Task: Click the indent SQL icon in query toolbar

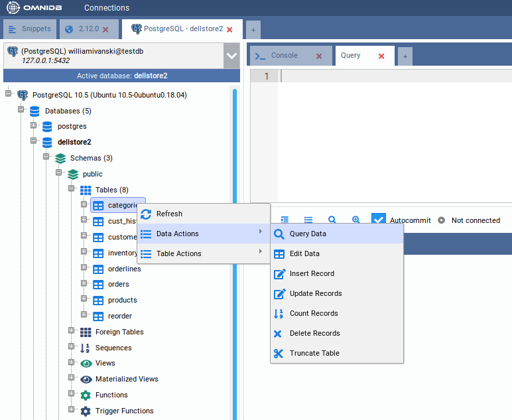Action: 285,220
